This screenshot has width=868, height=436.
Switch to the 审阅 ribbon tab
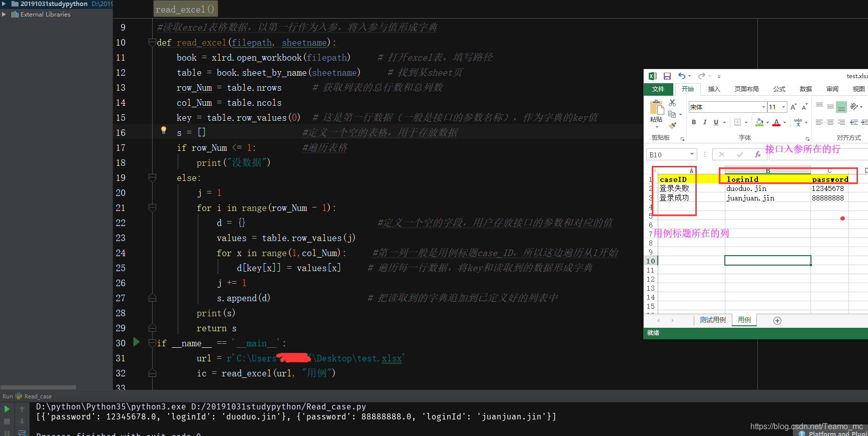click(832, 89)
